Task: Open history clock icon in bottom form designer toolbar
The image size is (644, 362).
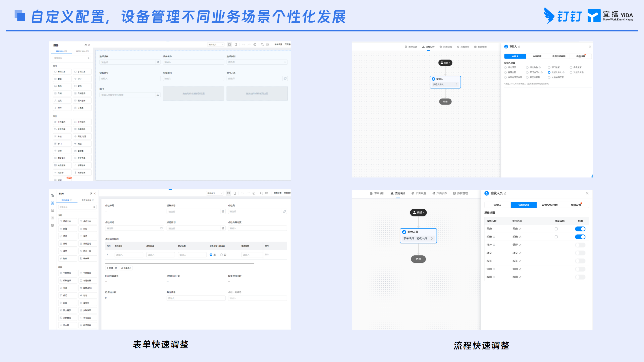Action: click(x=254, y=193)
